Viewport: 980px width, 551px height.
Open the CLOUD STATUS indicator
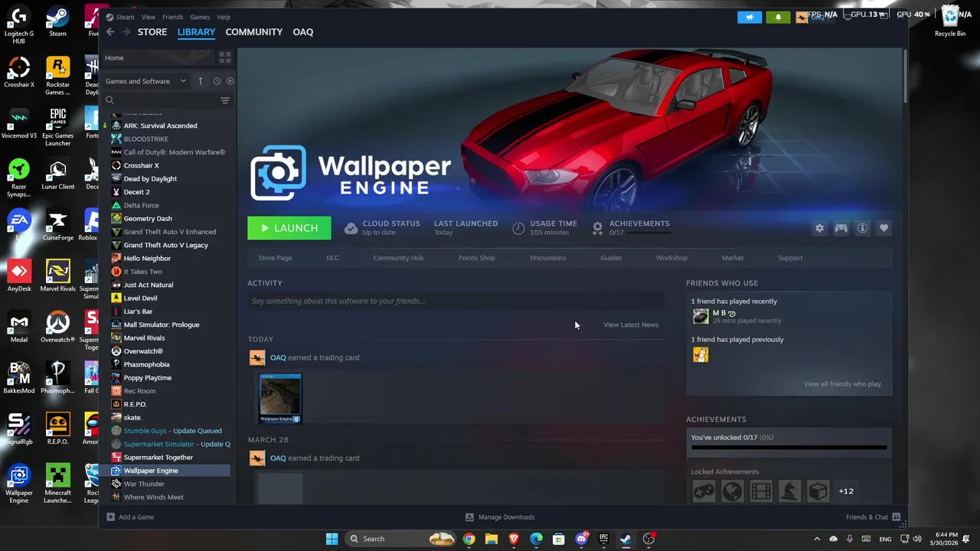(381, 227)
